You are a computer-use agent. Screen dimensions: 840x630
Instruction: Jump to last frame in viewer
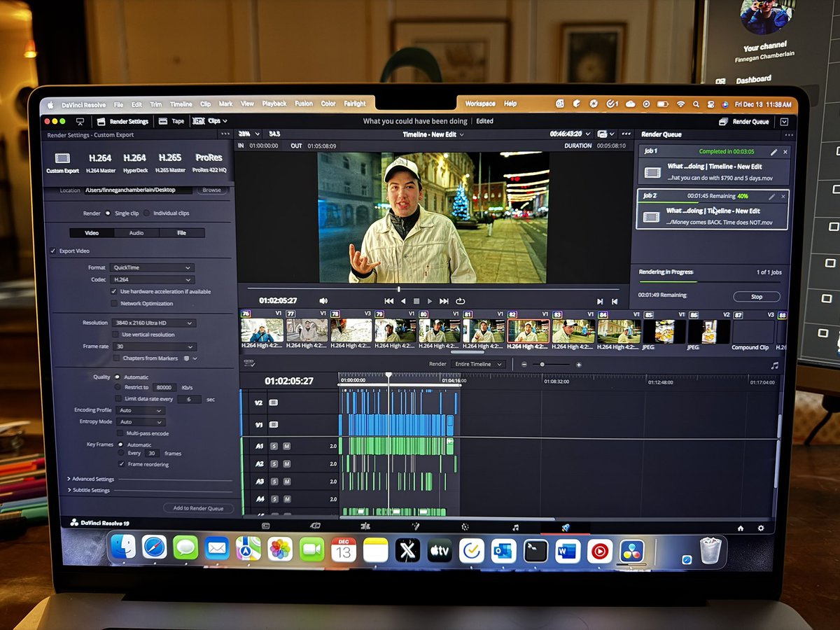444,301
